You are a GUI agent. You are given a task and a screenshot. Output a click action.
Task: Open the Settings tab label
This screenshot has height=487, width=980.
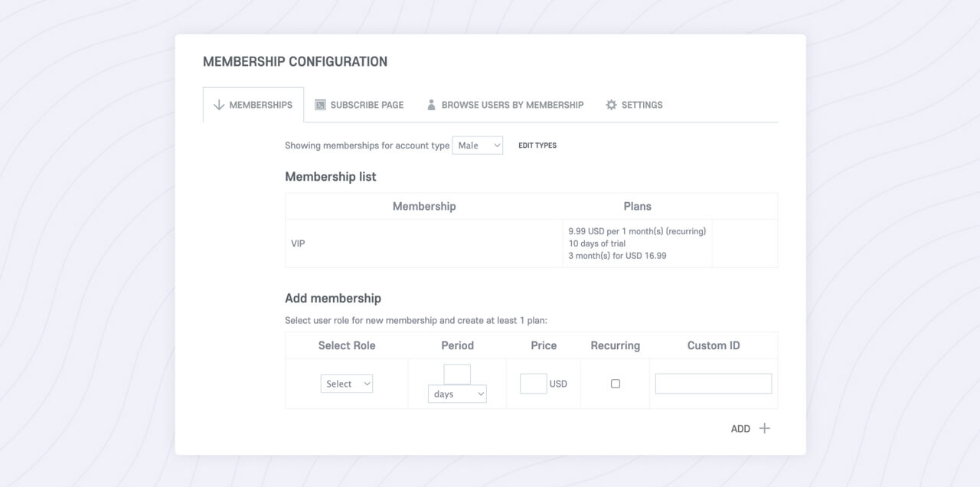(x=642, y=105)
